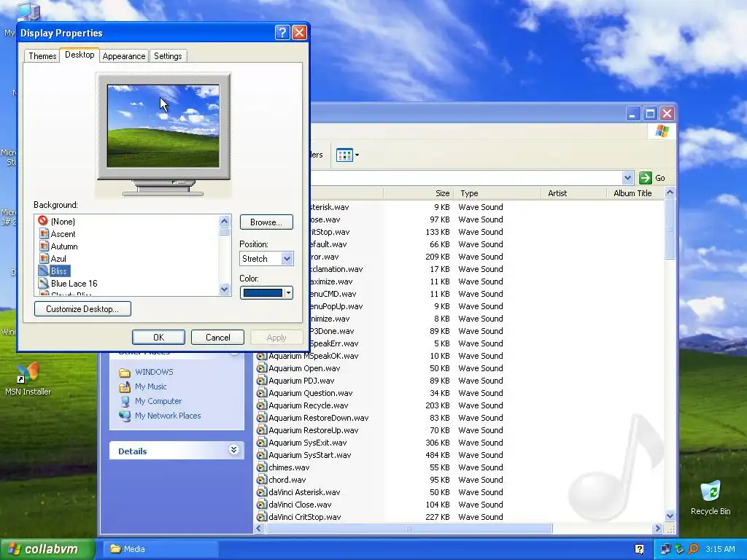Pick the Azul wallpaper icon
Image resolution: width=747 pixels, height=560 pixels.
pyautogui.click(x=44, y=258)
